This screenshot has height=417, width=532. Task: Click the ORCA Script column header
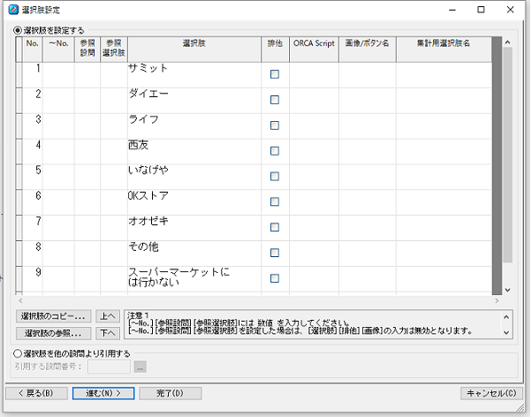coord(314,49)
